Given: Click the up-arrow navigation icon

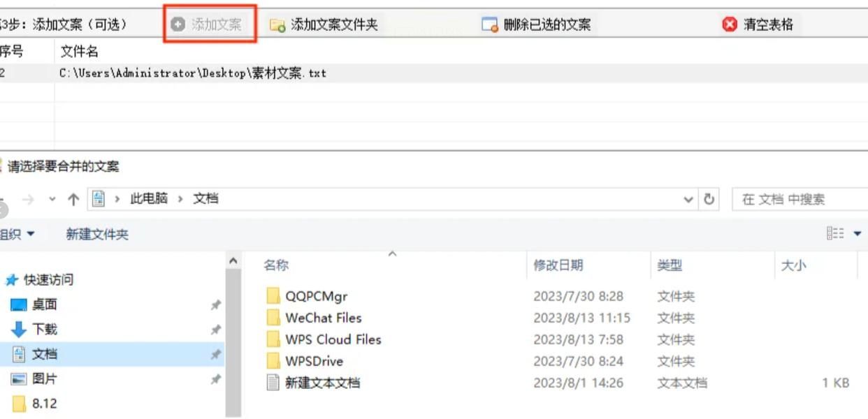Looking at the screenshot, I should 73,199.
